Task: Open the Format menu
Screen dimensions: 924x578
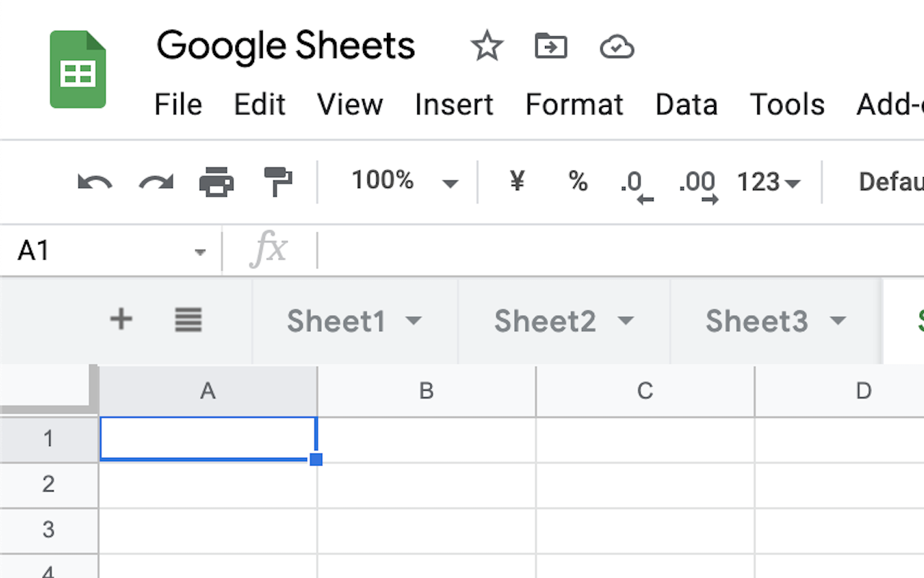Action: [574, 105]
